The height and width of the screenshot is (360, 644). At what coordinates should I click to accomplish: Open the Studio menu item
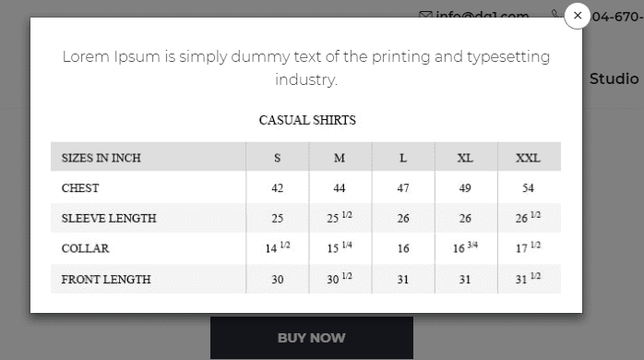pyautogui.click(x=614, y=78)
